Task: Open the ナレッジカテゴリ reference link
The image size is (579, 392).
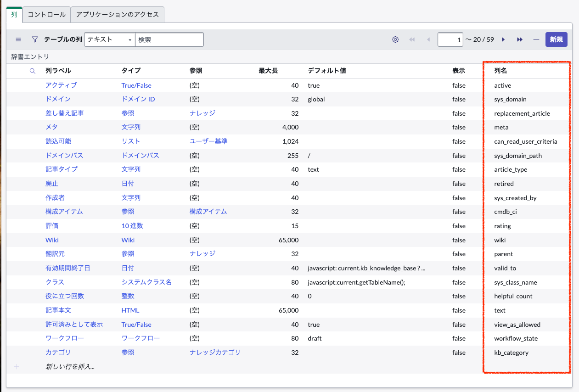Action: coord(215,353)
